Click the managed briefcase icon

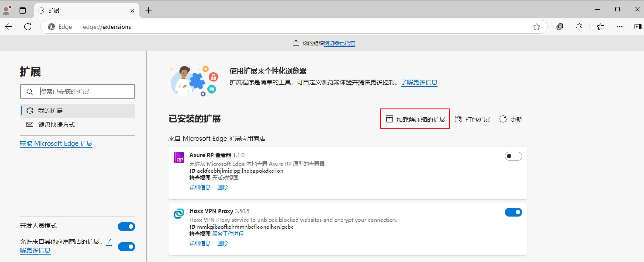(296, 43)
